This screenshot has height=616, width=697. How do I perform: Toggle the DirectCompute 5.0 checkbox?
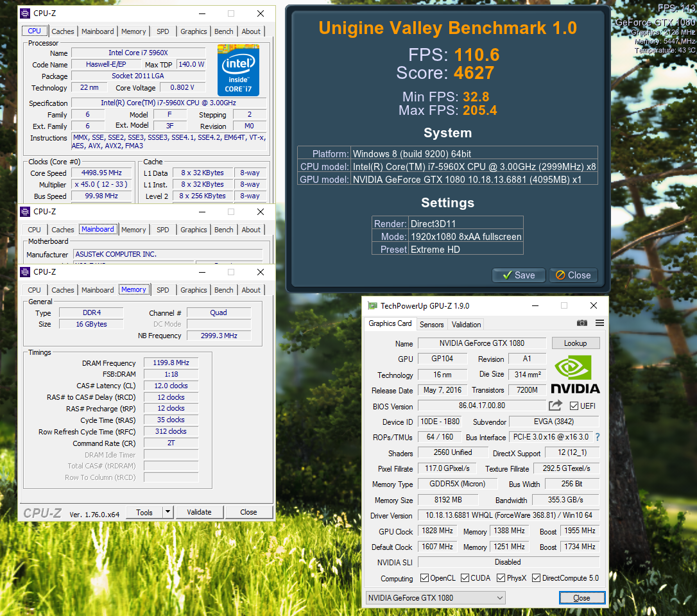[x=536, y=577]
